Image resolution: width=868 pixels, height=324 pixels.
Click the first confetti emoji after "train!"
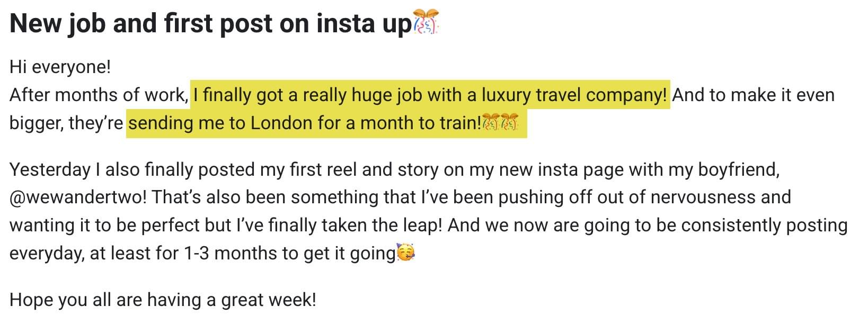491,122
